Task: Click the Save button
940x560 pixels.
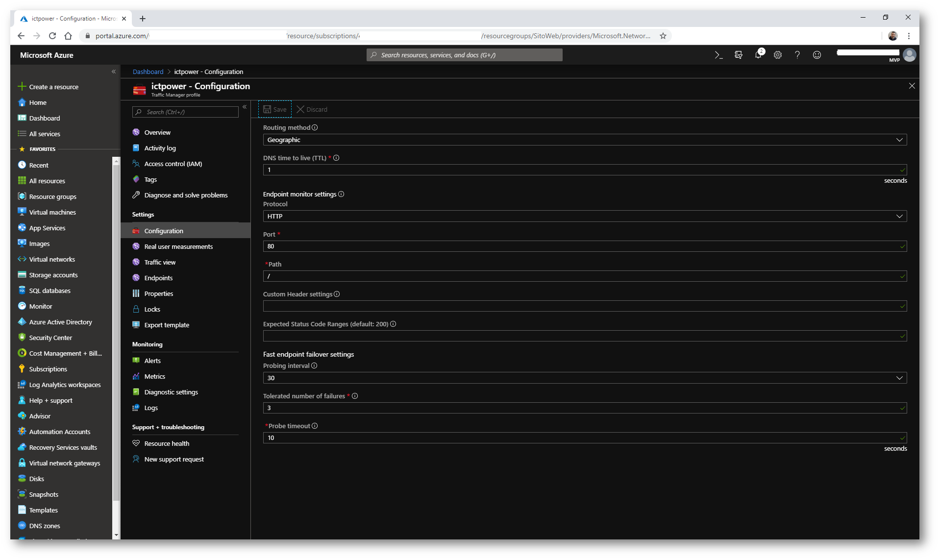Action: (275, 110)
